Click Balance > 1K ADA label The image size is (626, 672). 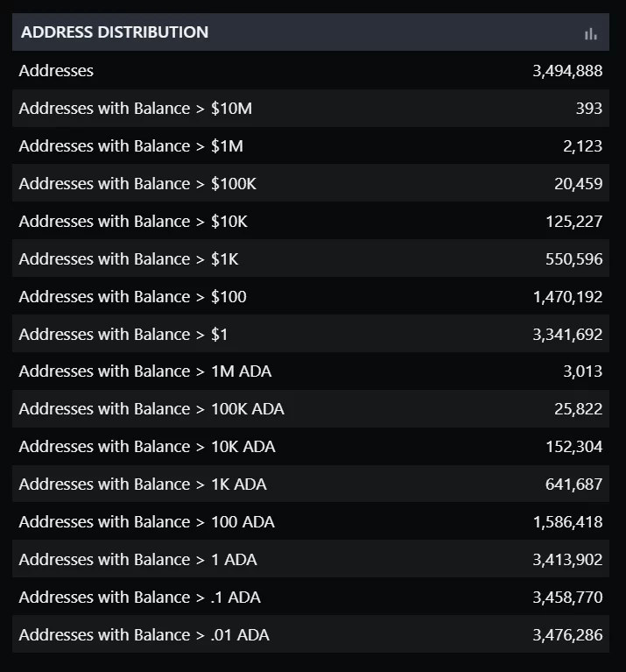point(143,485)
